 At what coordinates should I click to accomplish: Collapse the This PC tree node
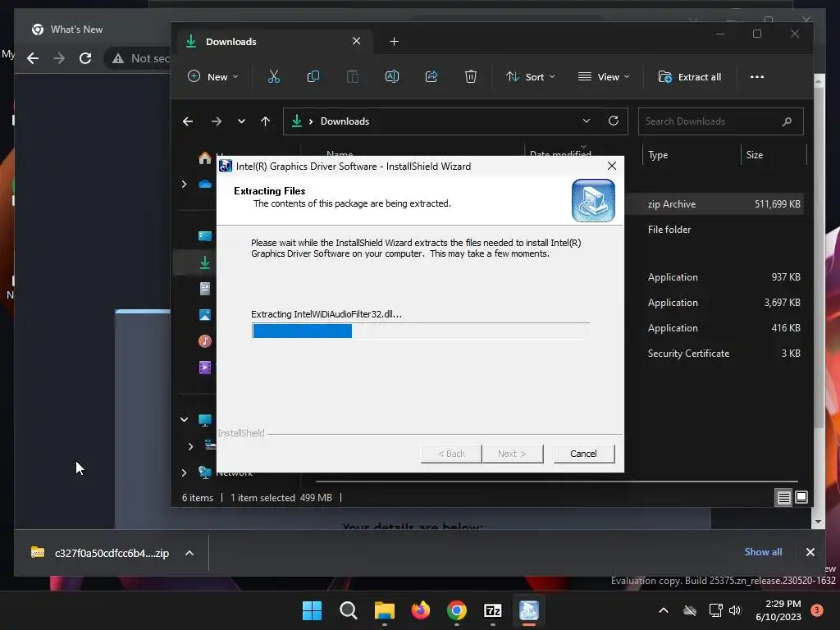(x=185, y=419)
